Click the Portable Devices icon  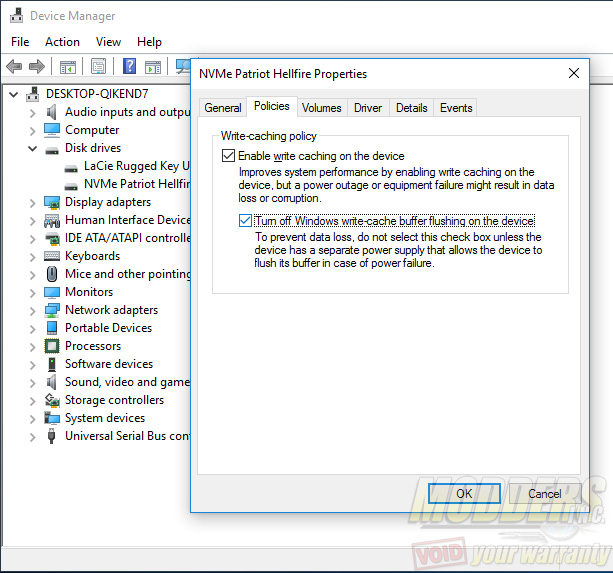point(52,328)
